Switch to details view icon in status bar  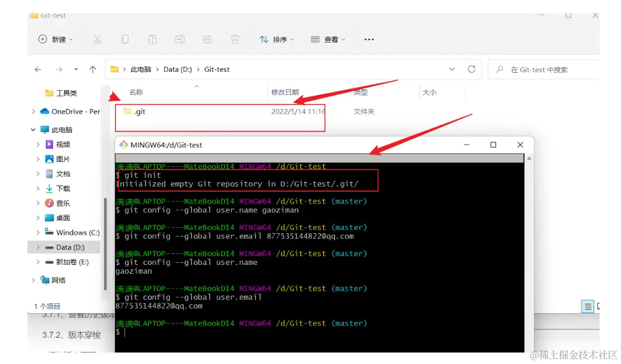[x=588, y=306]
